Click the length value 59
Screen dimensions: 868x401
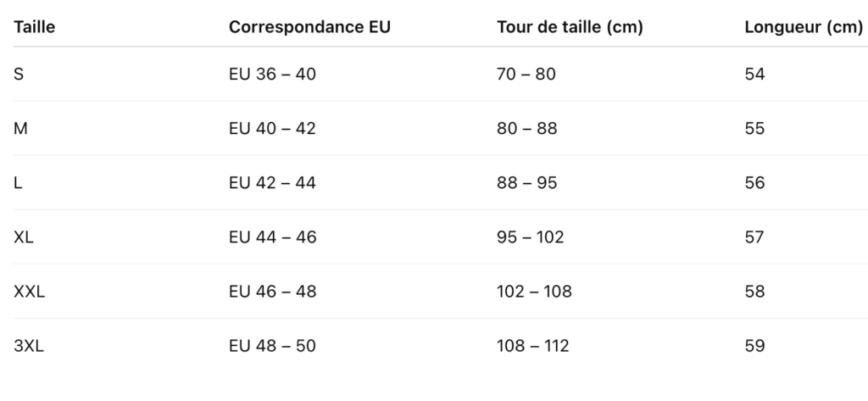click(x=754, y=345)
